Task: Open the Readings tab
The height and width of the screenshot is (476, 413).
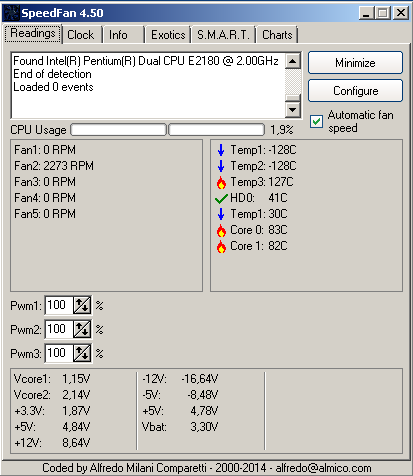Action: pyautogui.click(x=33, y=34)
